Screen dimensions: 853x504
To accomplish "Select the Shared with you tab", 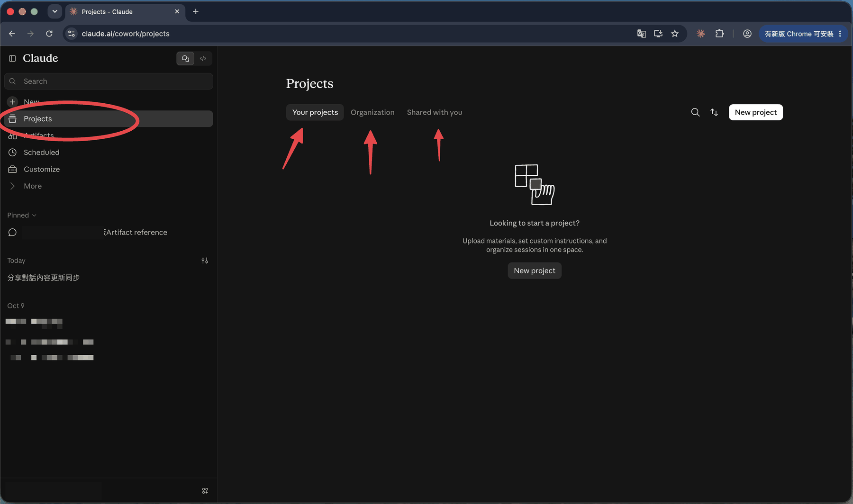I will (x=435, y=112).
